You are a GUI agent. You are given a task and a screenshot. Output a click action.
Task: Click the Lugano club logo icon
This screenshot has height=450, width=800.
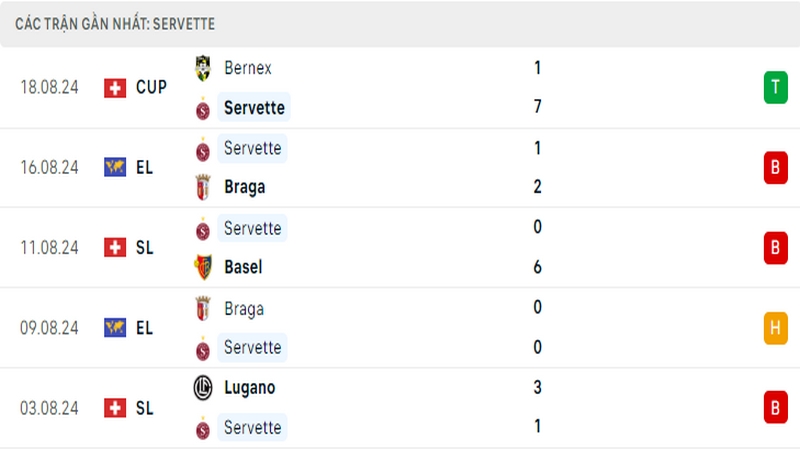pos(203,387)
